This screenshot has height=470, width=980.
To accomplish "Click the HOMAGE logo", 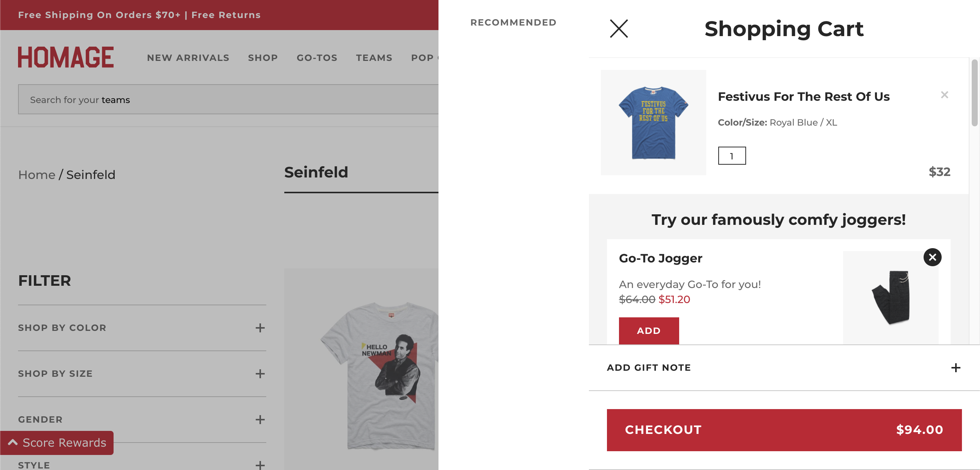I will point(66,58).
